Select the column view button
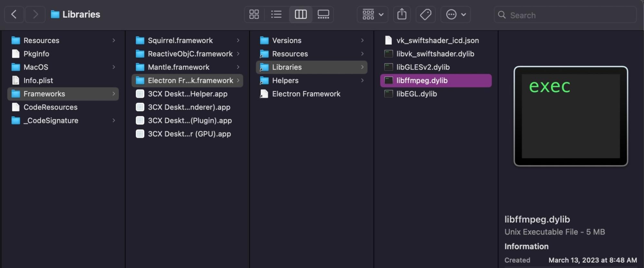 [x=301, y=14]
